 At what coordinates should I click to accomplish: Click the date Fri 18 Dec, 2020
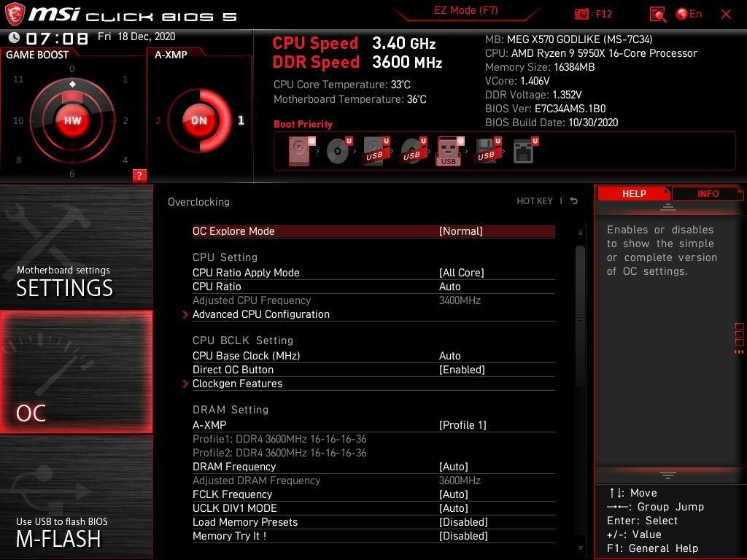tap(136, 36)
